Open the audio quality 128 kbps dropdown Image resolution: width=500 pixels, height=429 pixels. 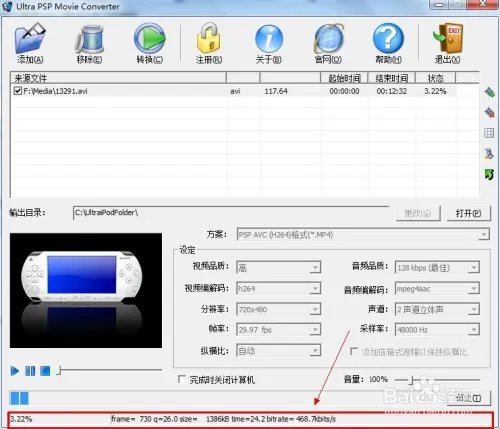(x=473, y=267)
